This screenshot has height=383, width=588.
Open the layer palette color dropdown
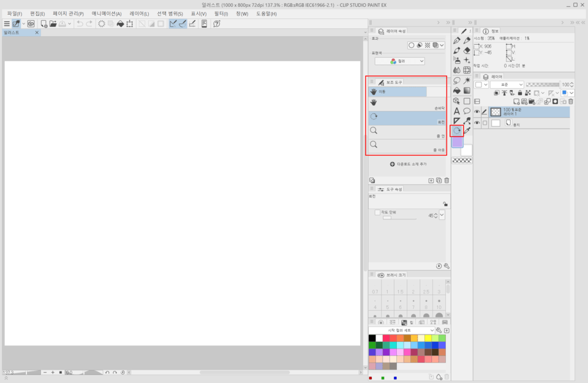481,85
